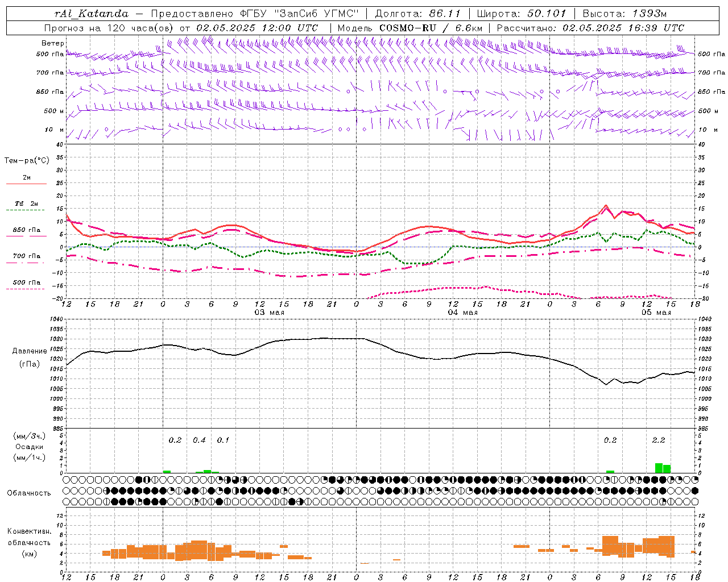
Task: Click the 500 м wind level label on right
Action: coord(709,111)
